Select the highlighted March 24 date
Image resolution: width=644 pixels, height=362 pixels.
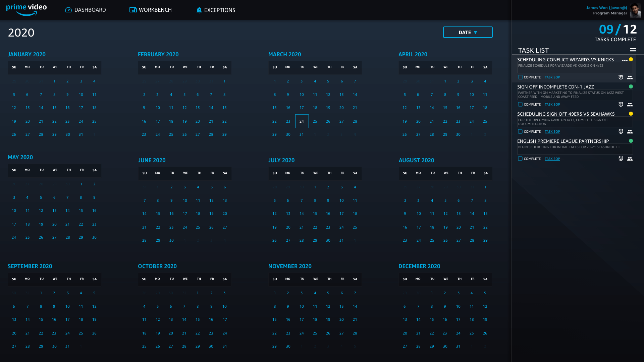pos(302,121)
